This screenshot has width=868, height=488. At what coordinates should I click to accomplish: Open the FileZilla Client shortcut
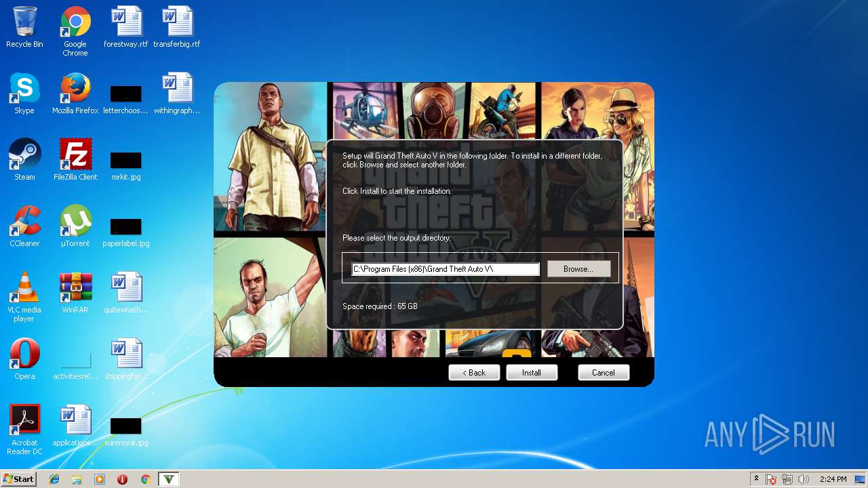[x=75, y=160]
